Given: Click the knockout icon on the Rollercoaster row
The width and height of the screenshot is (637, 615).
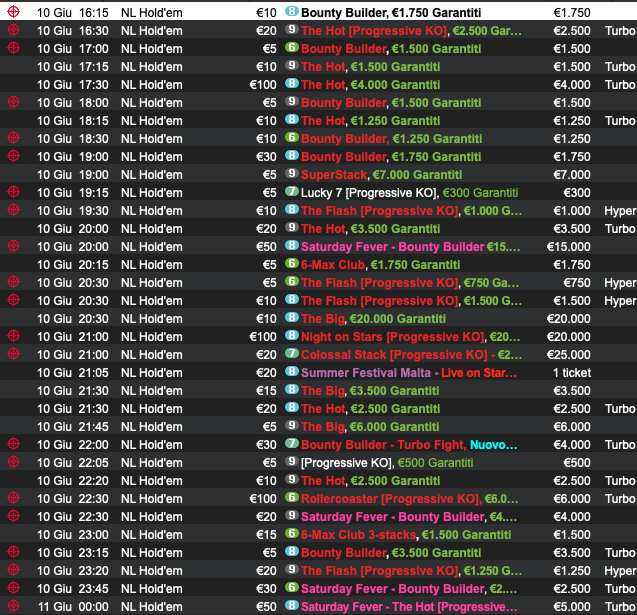Looking at the screenshot, I should tap(13, 498).
